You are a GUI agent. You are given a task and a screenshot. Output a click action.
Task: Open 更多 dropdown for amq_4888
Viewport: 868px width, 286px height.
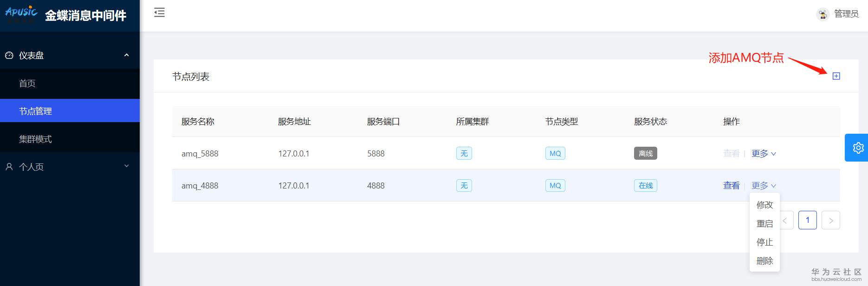click(x=763, y=186)
